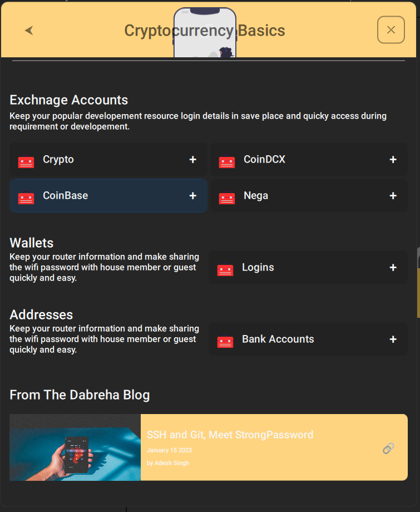Click the blog post phone thumbnail image
This screenshot has width=420, height=512.
pyautogui.click(x=75, y=447)
